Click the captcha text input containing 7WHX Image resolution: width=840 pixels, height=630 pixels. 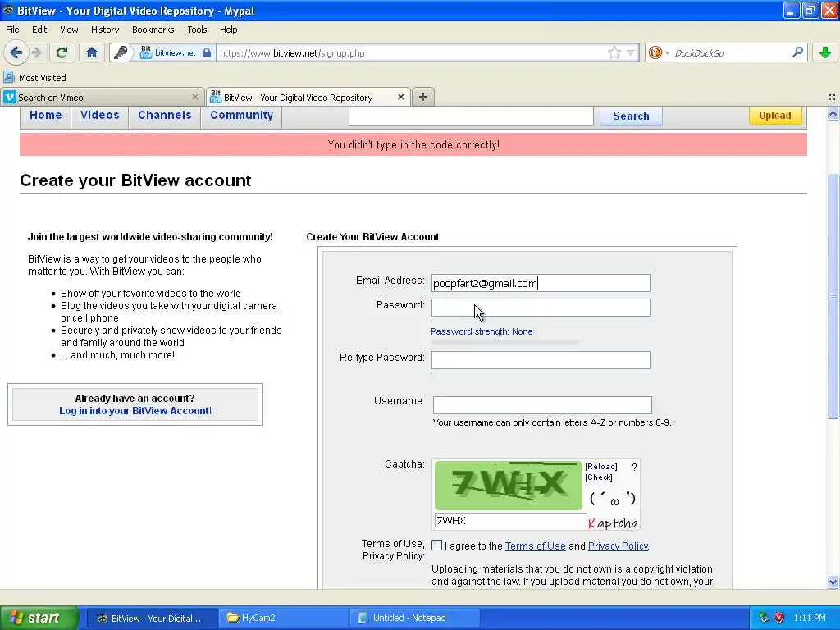tap(510, 520)
